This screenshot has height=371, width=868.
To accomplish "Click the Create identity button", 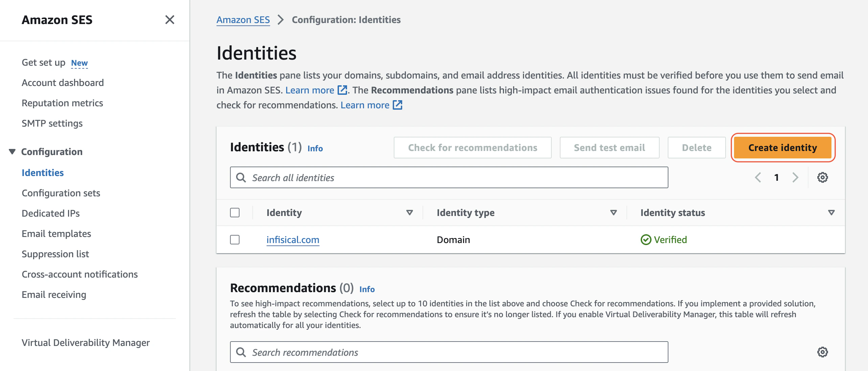I will point(782,148).
